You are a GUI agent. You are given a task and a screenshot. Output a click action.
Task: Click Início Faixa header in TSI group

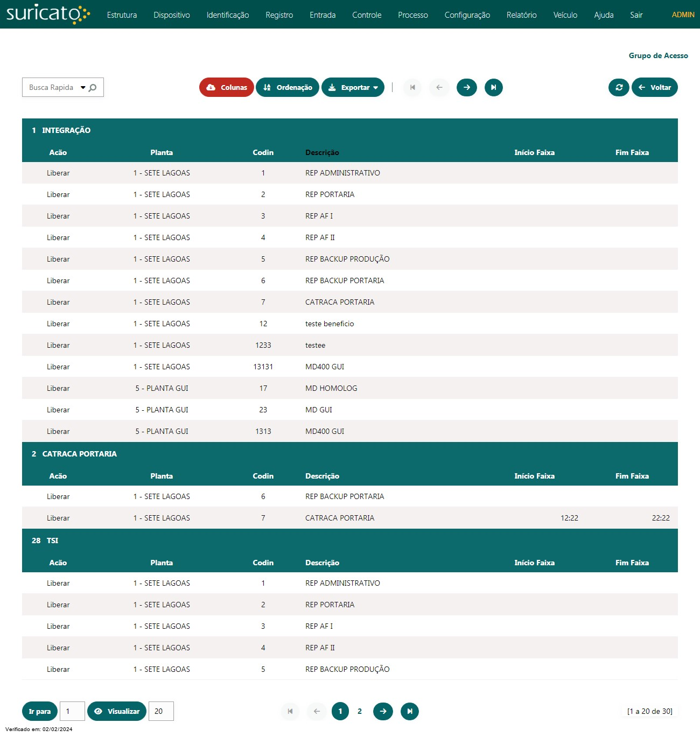(x=534, y=563)
